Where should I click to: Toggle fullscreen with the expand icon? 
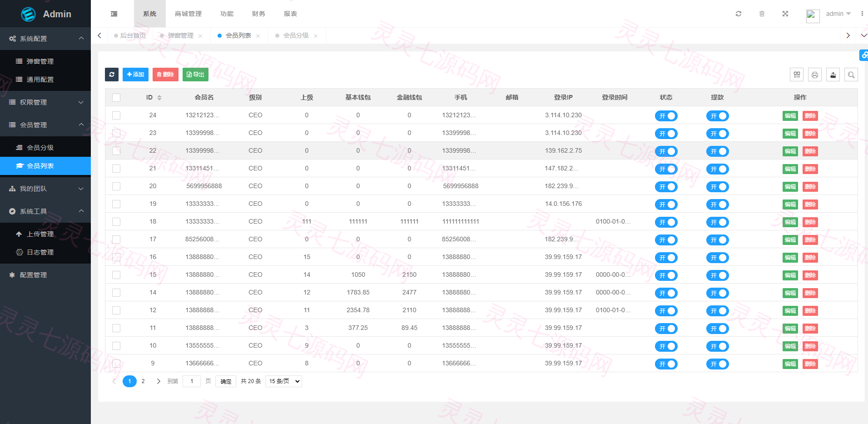(x=785, y=14)
